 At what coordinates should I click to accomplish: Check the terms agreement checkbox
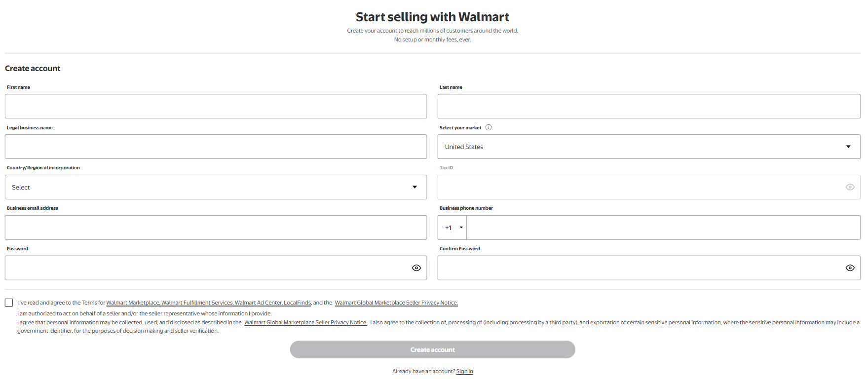pos(9,303)
